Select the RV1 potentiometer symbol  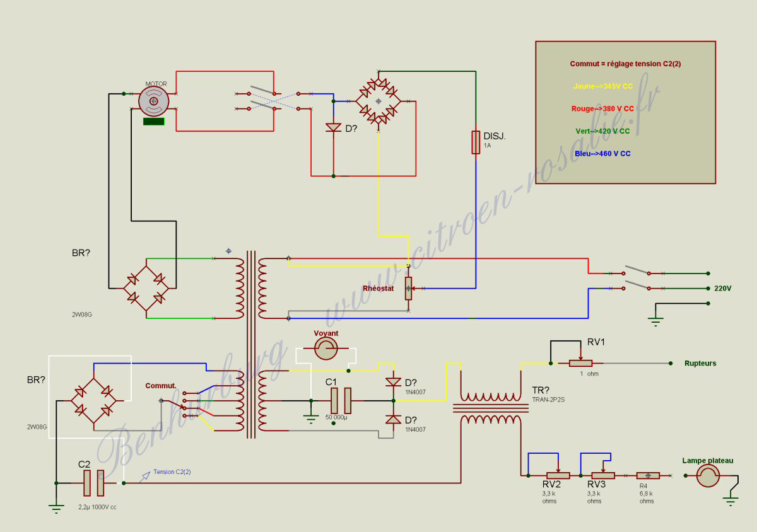(x=580, y=363)
